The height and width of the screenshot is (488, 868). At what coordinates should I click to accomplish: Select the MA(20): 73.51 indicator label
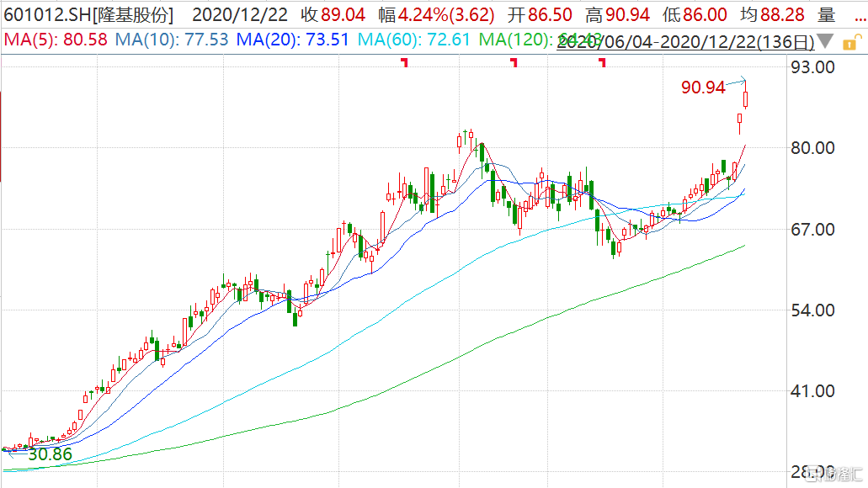(x=293, y=40)
